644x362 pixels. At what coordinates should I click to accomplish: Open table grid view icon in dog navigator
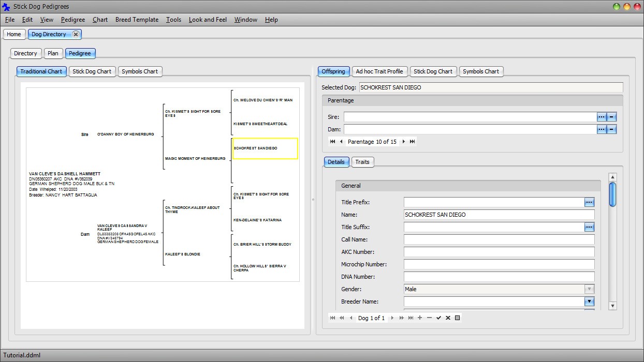tap(457, 318)
